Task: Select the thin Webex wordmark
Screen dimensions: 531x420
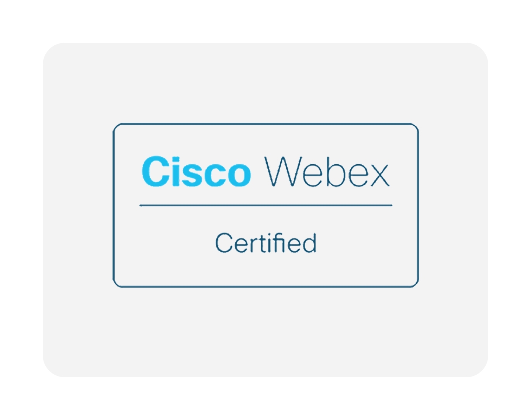Action: click(327, 171)
